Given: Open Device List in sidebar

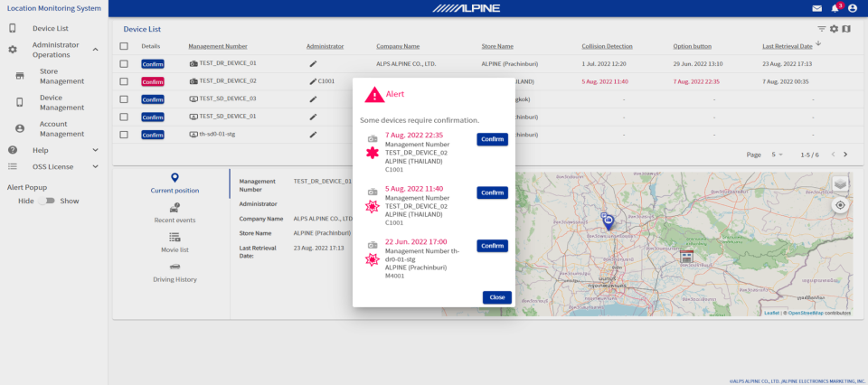Looking at the screenshot, I should tap(51, 28).
